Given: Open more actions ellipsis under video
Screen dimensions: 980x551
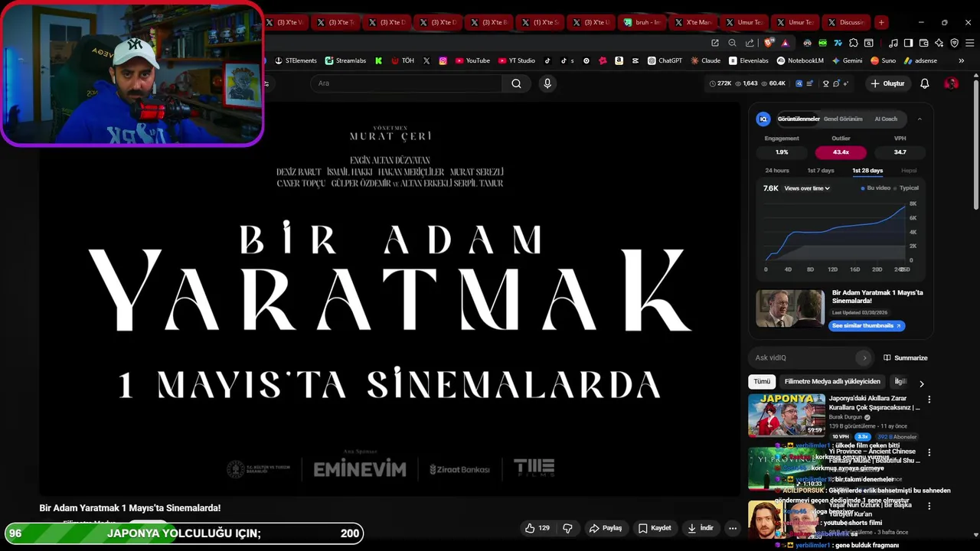Looking at the screenshot, I should (x=733, y=528).
